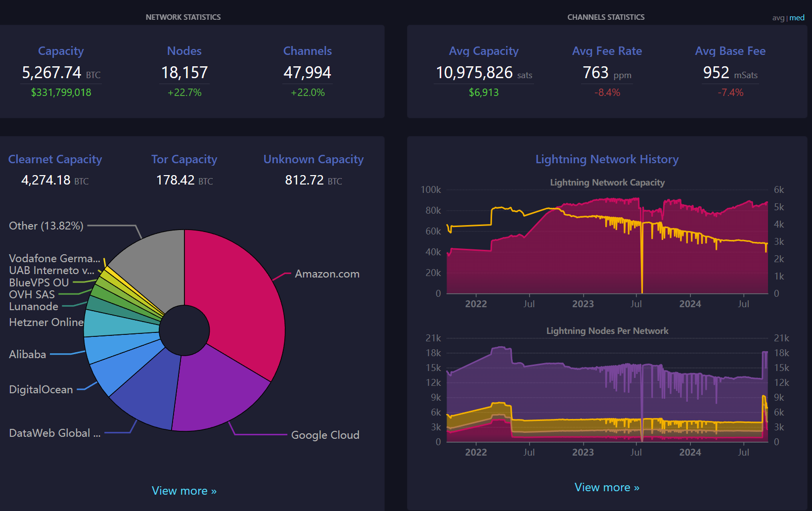
Task: Open View more under Lightning Network History
Action: (607, 487)
